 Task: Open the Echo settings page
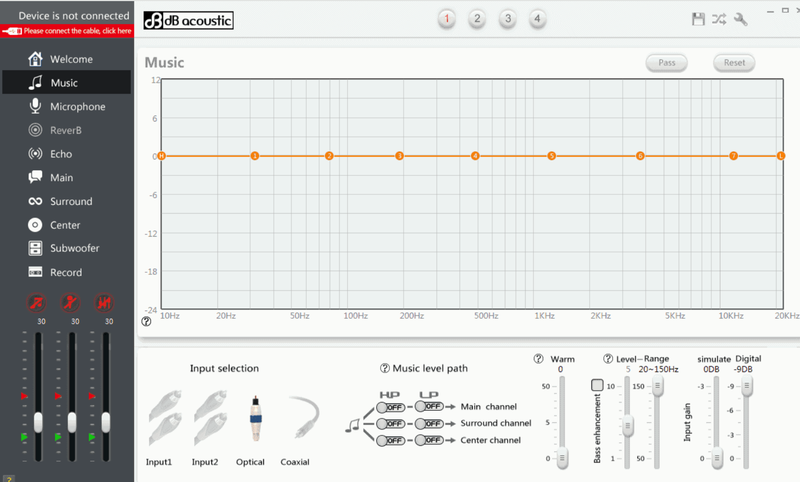[x=66, y=154]
